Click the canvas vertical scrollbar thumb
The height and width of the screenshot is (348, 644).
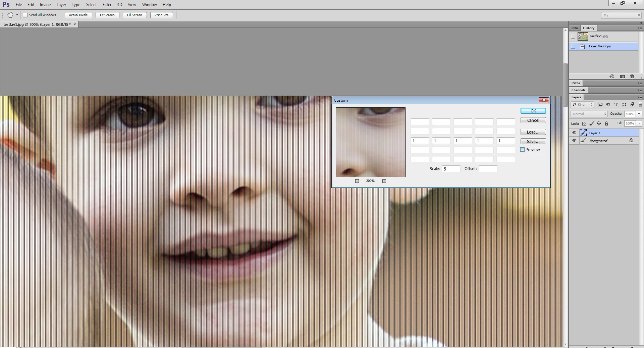pos(566,85)
